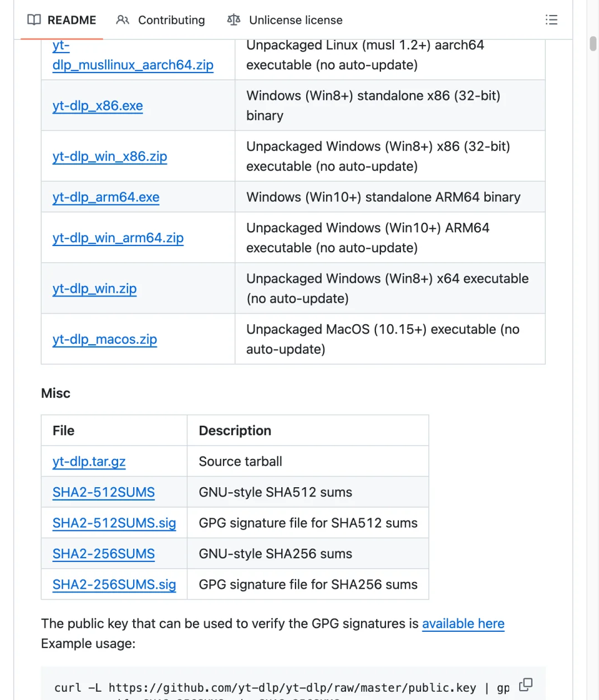Viewport: 599px width, 700px height.
Task: Open the yt-dlp_win_x86.zip link
Action: tap(110, 157)
